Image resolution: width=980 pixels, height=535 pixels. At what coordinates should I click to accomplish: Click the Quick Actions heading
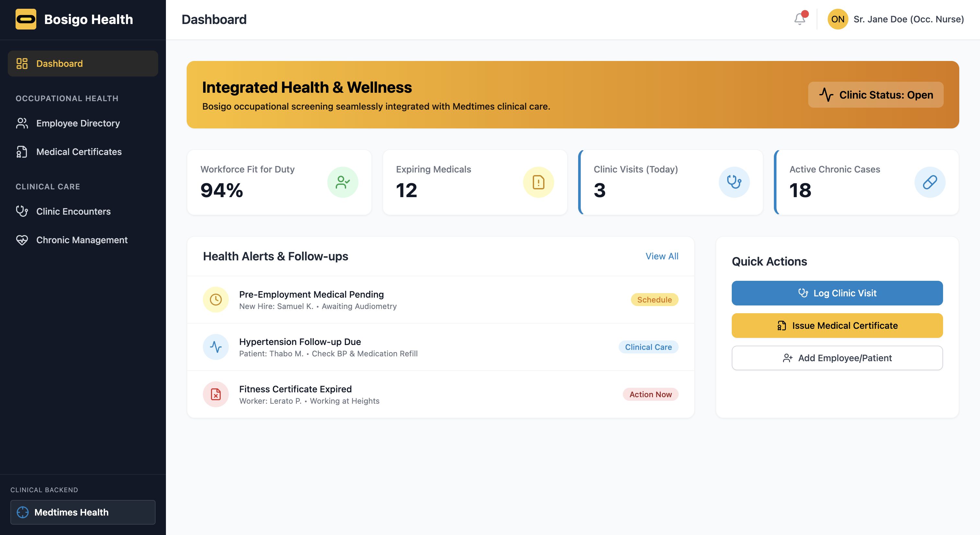click(769, 261)
